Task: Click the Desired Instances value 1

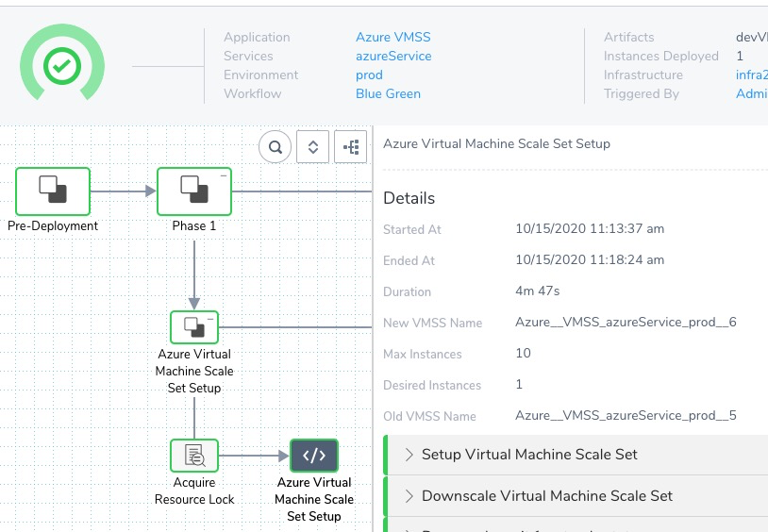Action: (519, 384)
